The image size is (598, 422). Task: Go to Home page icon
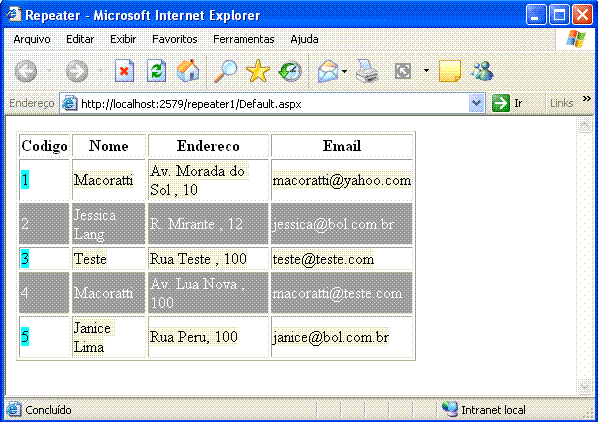[x=188, y=71]
